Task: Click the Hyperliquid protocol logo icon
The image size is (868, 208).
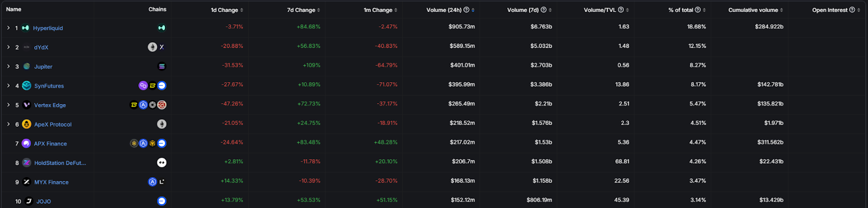Action: click(25, 28)
